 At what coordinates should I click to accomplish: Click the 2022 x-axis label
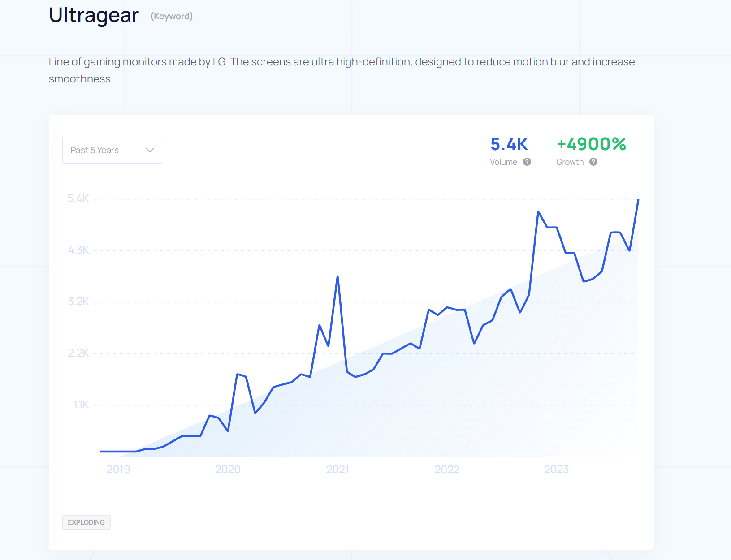tap(447, 469)
